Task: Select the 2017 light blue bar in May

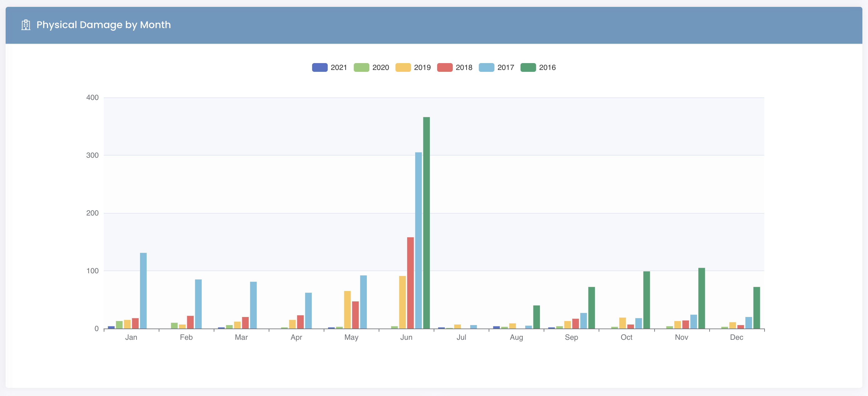Action: click(363, 302)
